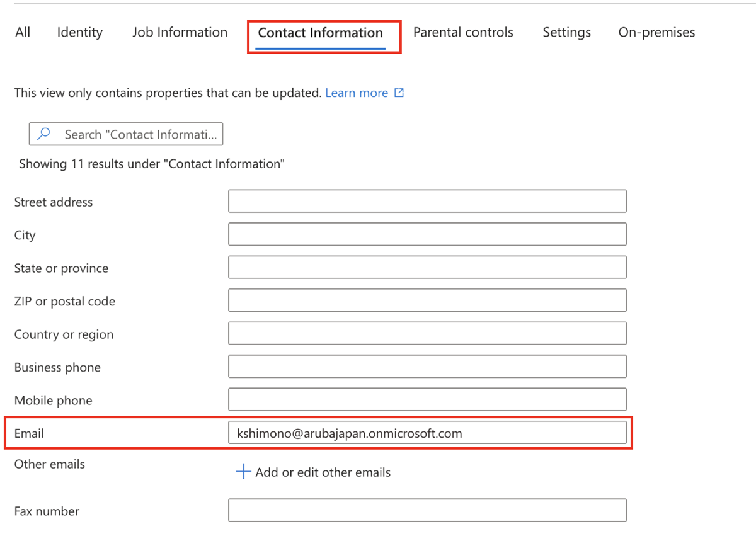Click the Country or region field
756x536 pixels.
coord(427,333)
